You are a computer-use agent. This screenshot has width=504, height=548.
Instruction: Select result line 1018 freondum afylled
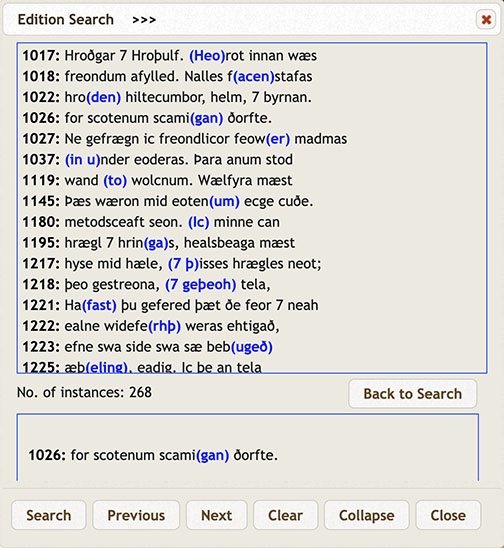(167, 77)
